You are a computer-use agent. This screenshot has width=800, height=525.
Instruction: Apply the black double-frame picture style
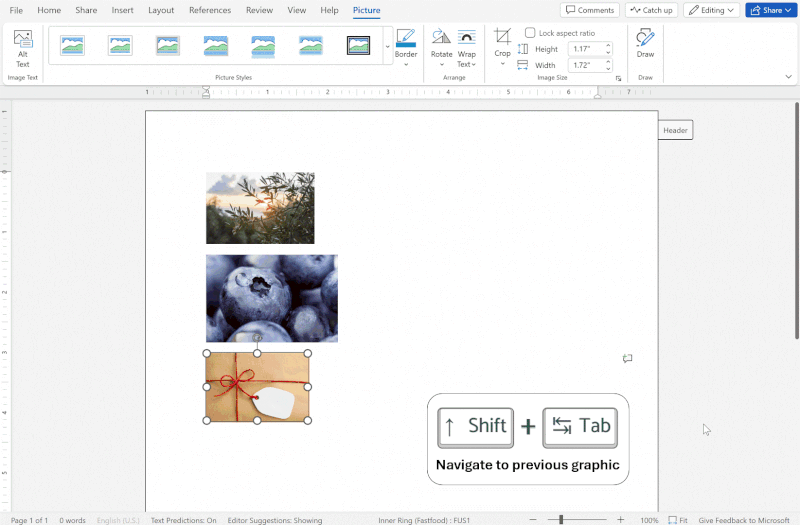tap(358, 45)
